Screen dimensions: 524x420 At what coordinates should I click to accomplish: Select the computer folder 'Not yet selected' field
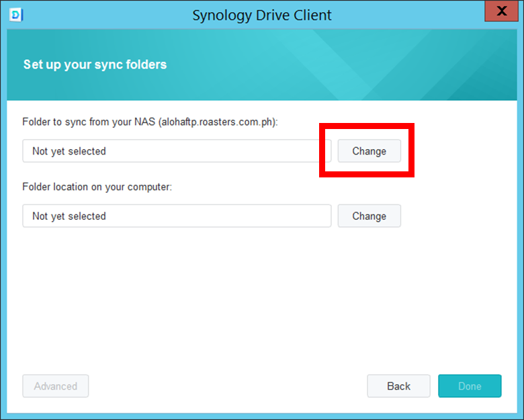click(177, 216)
